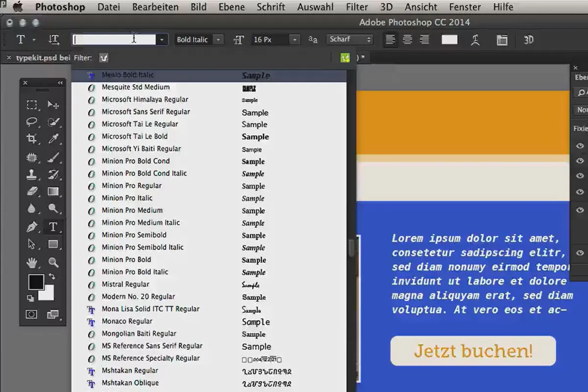The width and height of the screenshot is (588, 392).
Task: Select the History Brush tool
Action: click(x=53, y=174)
